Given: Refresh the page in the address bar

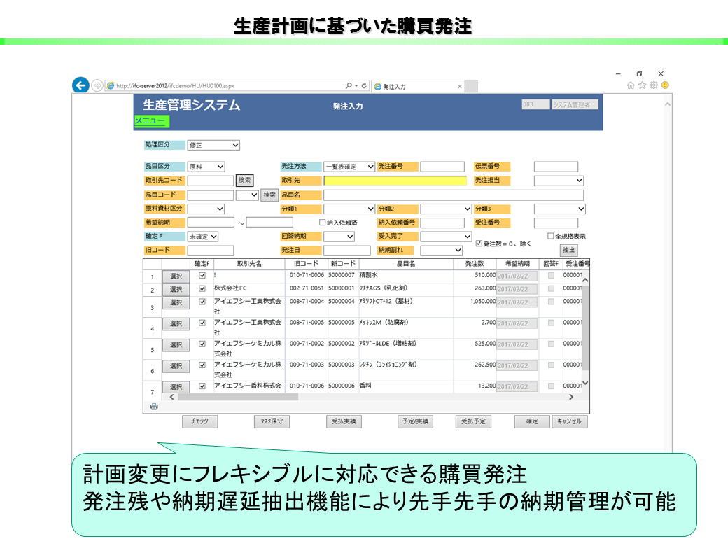Looking at the screenshot, I should [x=363, y=84].
